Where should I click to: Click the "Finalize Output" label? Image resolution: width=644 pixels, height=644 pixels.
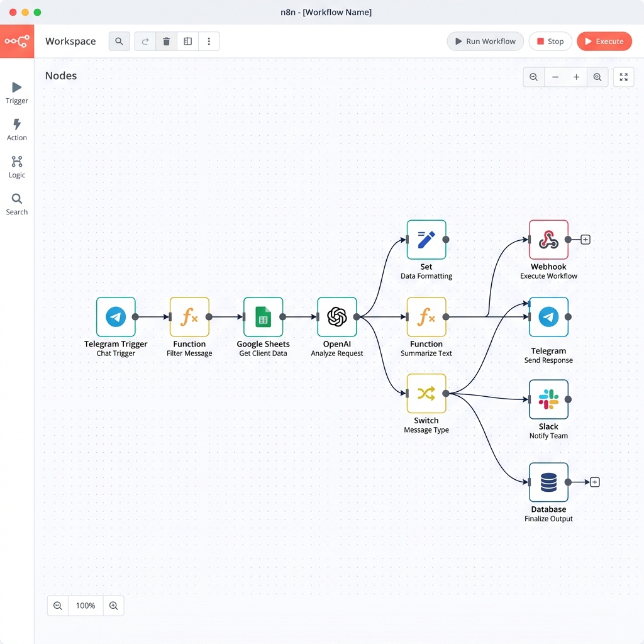(548, 519)
